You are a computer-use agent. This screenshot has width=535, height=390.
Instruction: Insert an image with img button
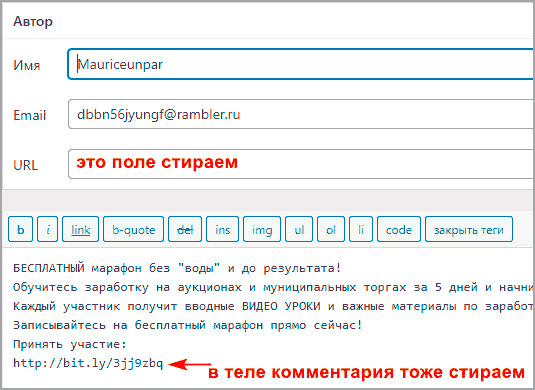coord(262,229)
